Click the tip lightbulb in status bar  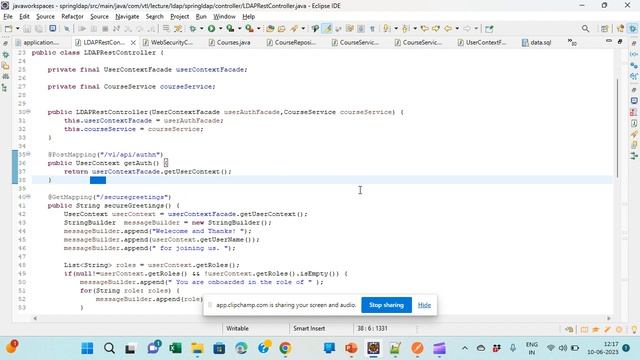633,329
